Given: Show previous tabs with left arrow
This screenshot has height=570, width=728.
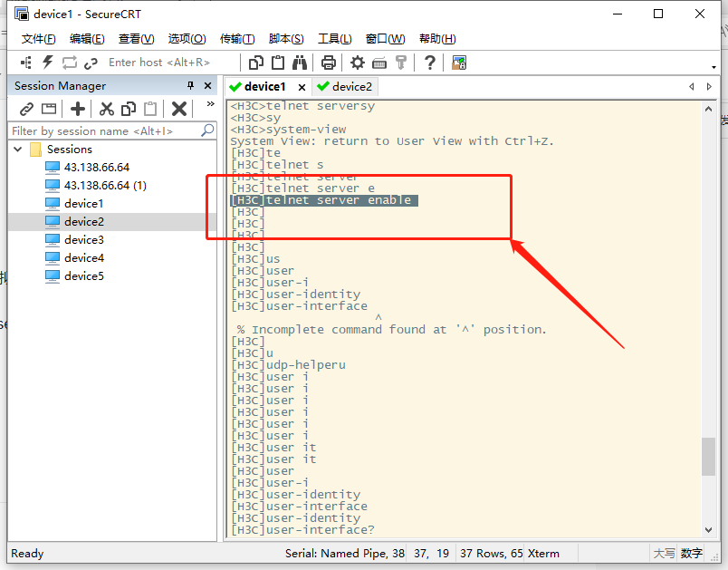Looking at the screenshot, I should tap(691, 86).
